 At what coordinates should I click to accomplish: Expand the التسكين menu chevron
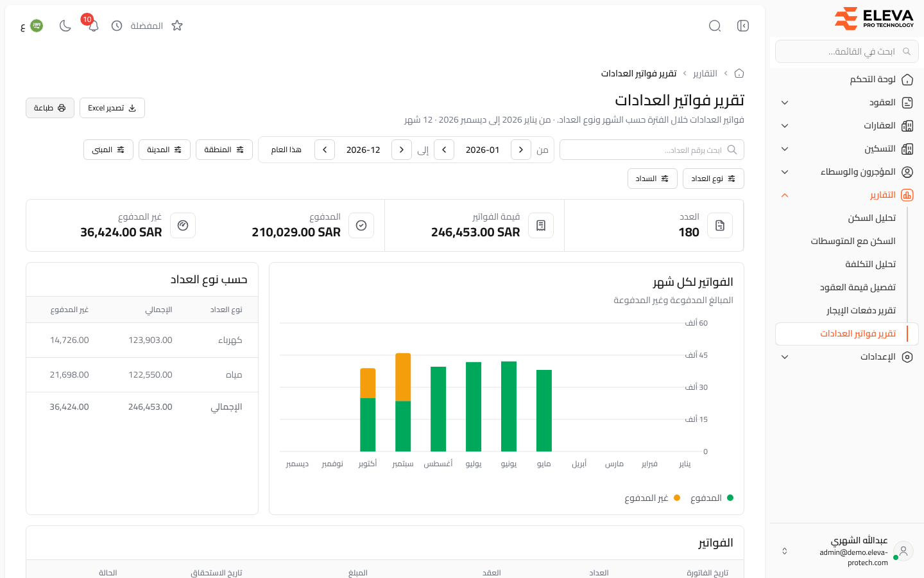coord(785,149)
